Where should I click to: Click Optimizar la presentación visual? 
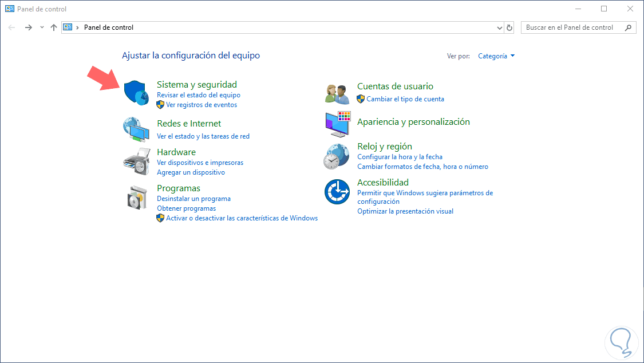point(405,211)
